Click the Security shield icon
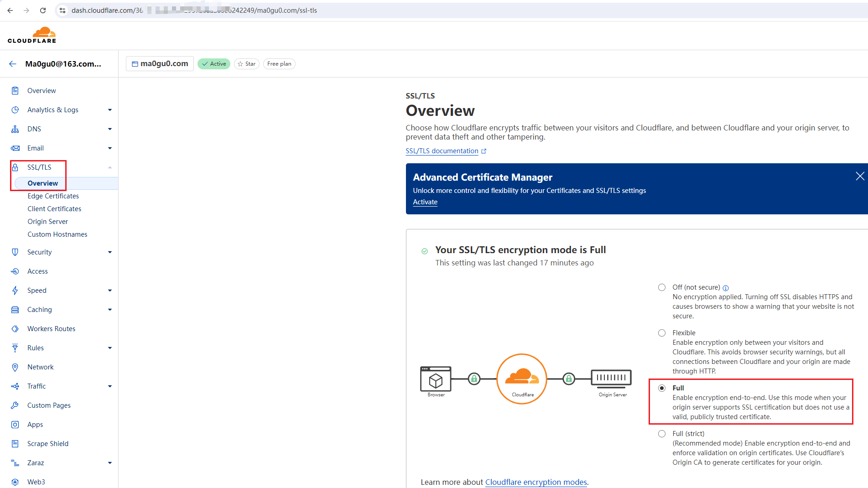Screen dimensions: 868x488 [15, 252]
